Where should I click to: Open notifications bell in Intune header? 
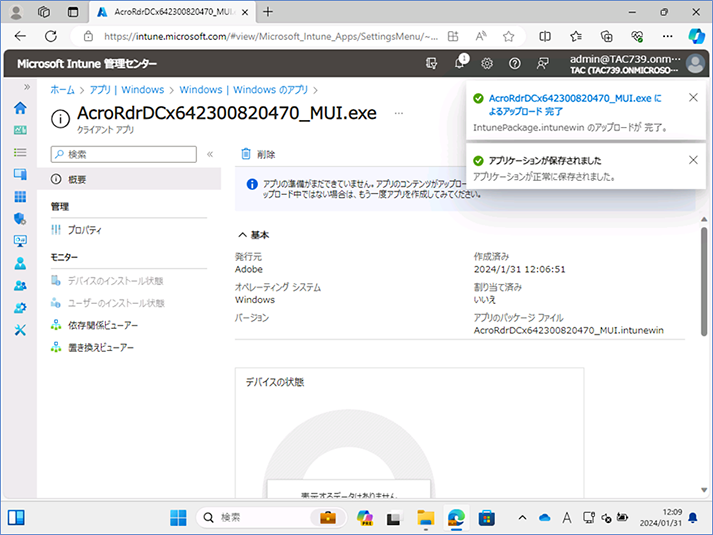click(x=460, y=63)
